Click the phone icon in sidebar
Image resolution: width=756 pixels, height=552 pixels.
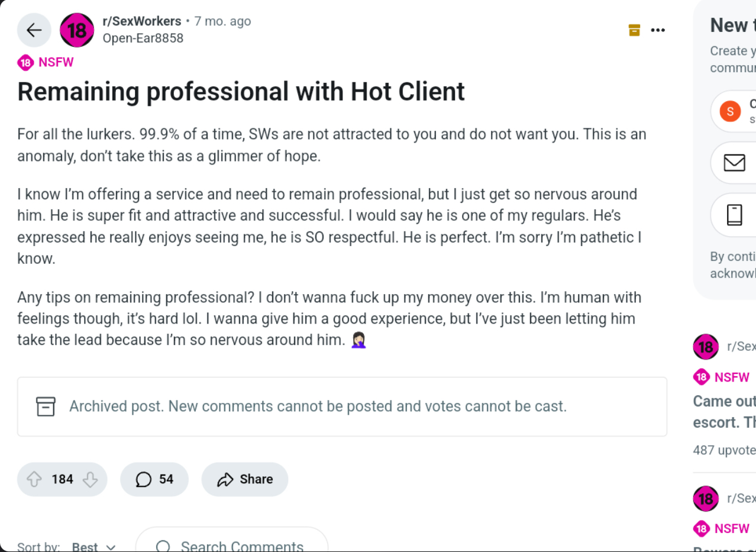(x=734, y=215)
